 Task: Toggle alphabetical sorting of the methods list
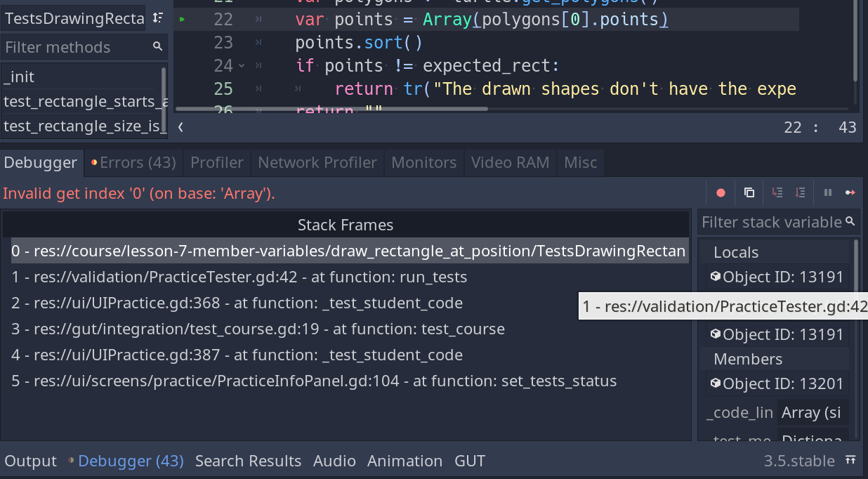pyautogui.click(x=158, y=18)
